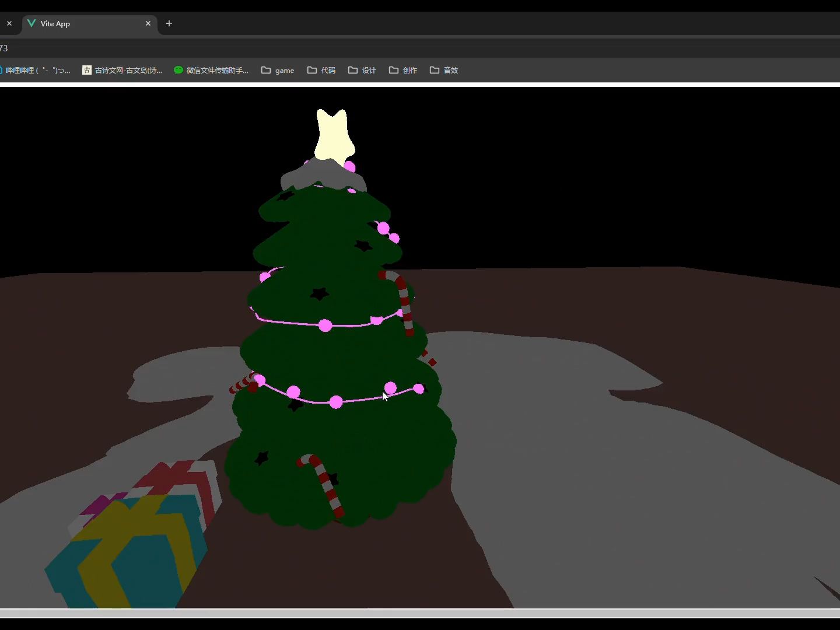Open the game bookmarks folder
The image size is (840, 630).
pos(278,70)
